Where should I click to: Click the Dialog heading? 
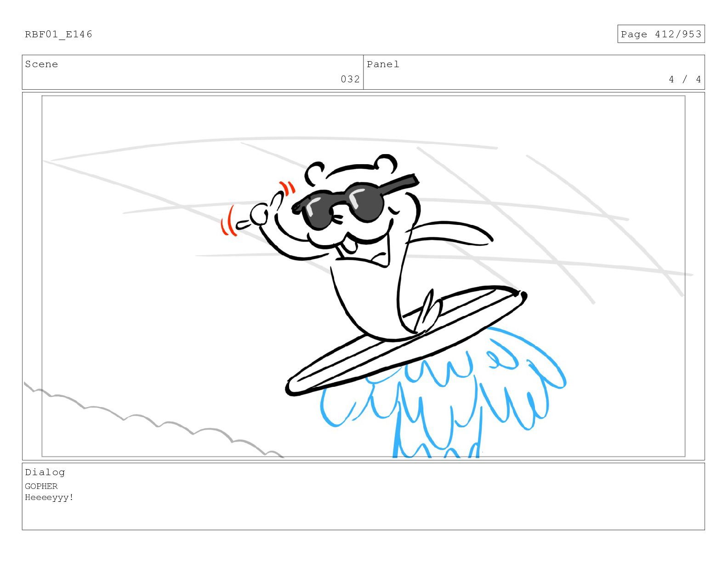coord(45,472)
